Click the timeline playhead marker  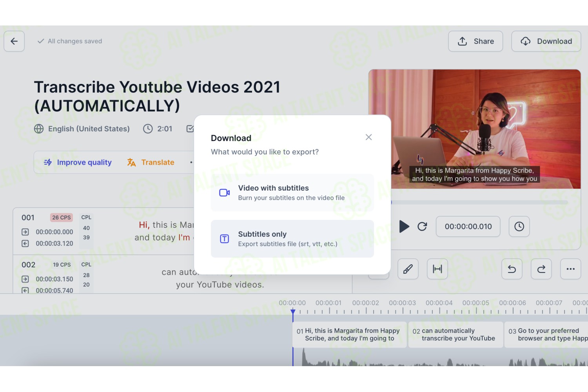(x=293, y=312)
